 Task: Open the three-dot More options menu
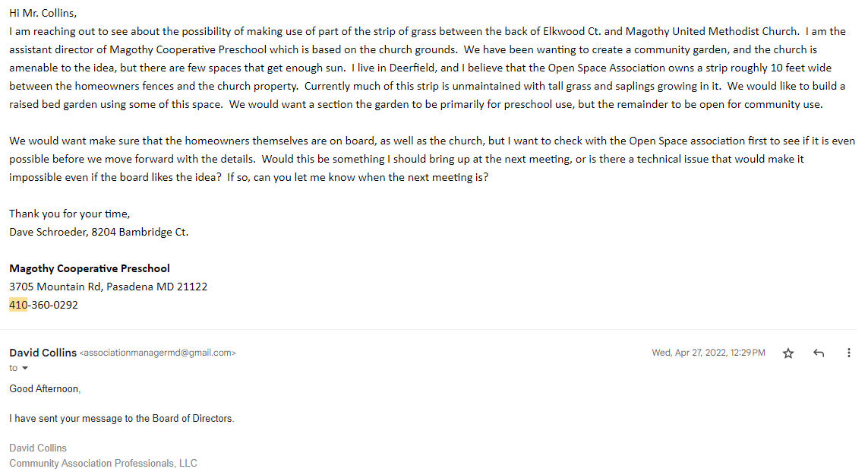[x=848, y=353]
